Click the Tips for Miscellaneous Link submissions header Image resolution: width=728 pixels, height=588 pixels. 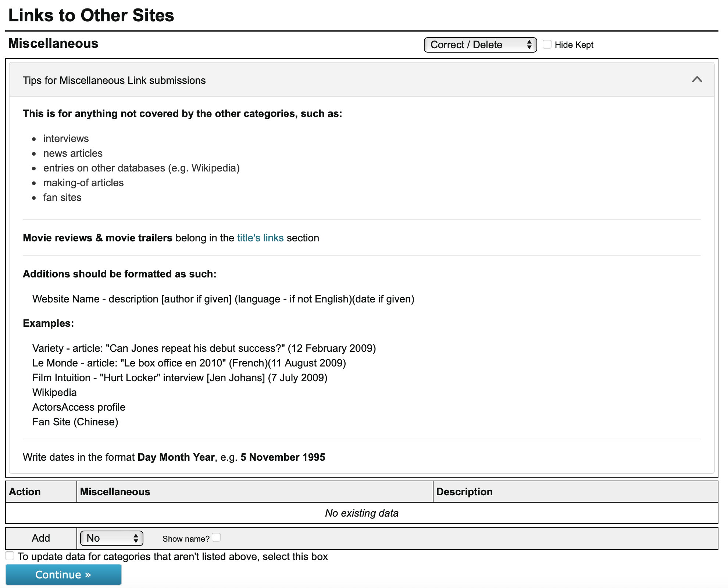tap(114, 80)
